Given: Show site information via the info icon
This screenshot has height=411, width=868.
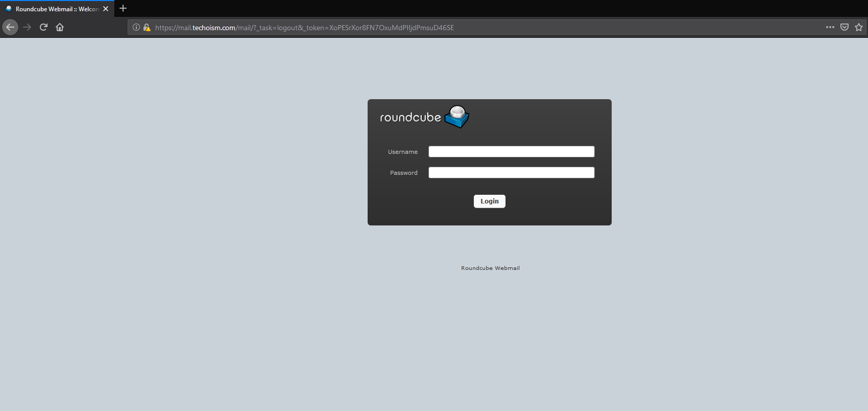Looking at the screenshot, I should tap(136, 28).
